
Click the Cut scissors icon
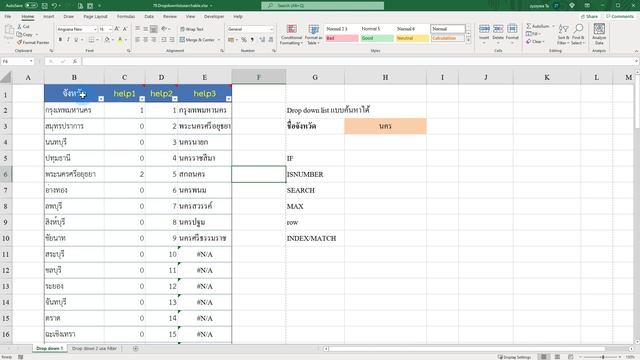19,27
